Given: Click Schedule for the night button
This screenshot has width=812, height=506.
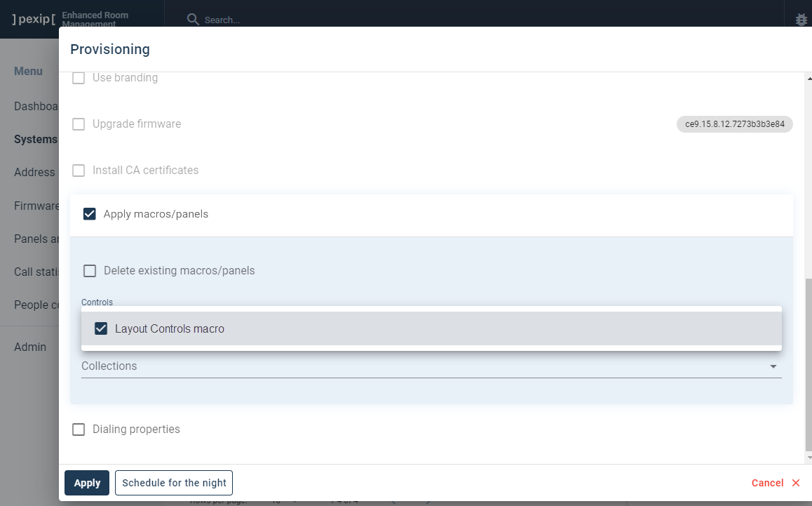Looking at the screenshot, I should pos(174,483).
